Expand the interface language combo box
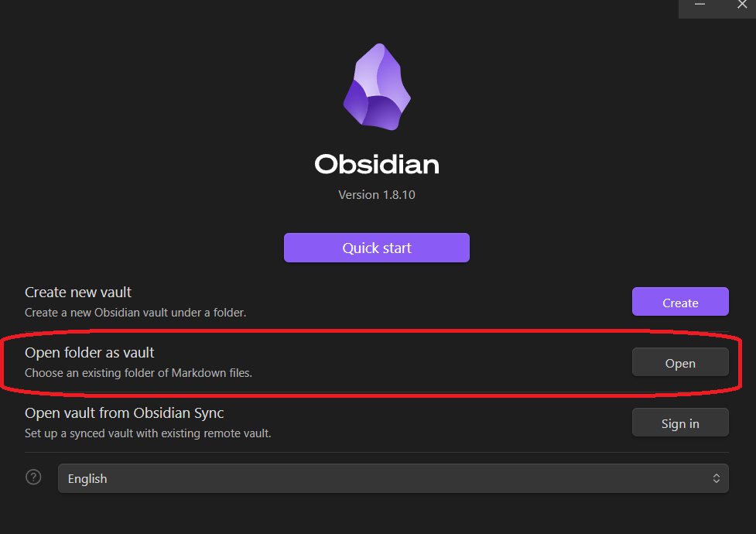The image size is (756, 534). [393, 478]
